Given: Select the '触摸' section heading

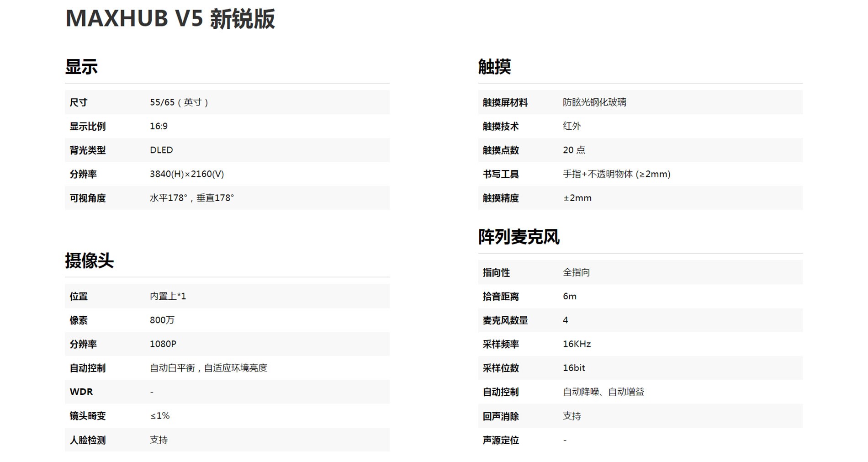Looking at the screenshot, I should (x=494, y=67).
